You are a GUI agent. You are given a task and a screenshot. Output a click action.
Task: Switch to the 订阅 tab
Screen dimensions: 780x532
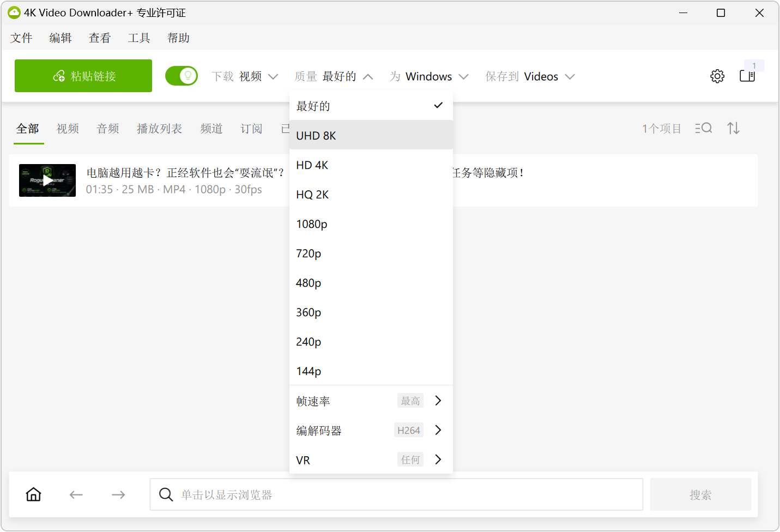pos(252,129)
